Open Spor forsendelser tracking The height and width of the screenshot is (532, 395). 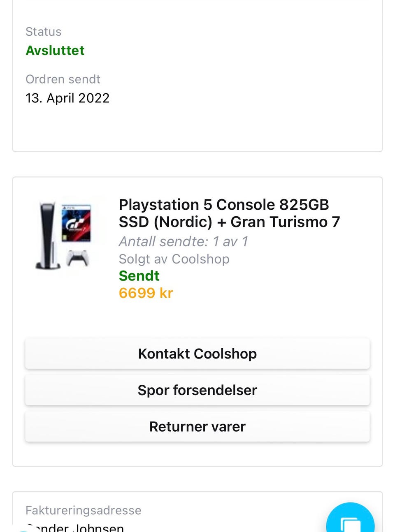pos(197,390)
